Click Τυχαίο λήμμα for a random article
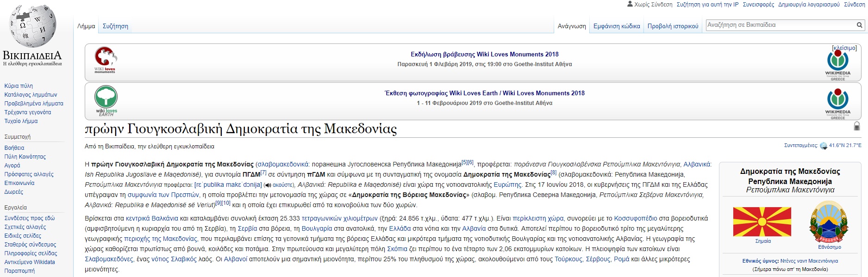 pyautogui.click(x=21, y=121)
